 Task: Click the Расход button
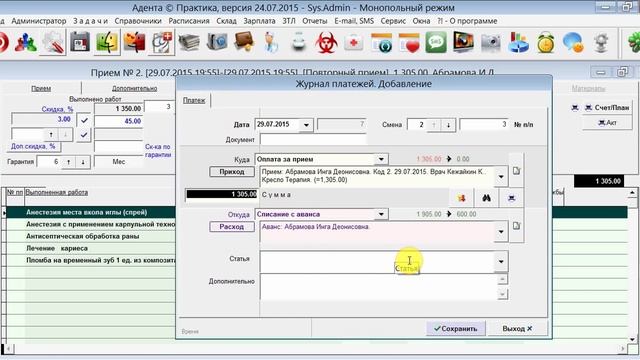click(x=232, y=227)
